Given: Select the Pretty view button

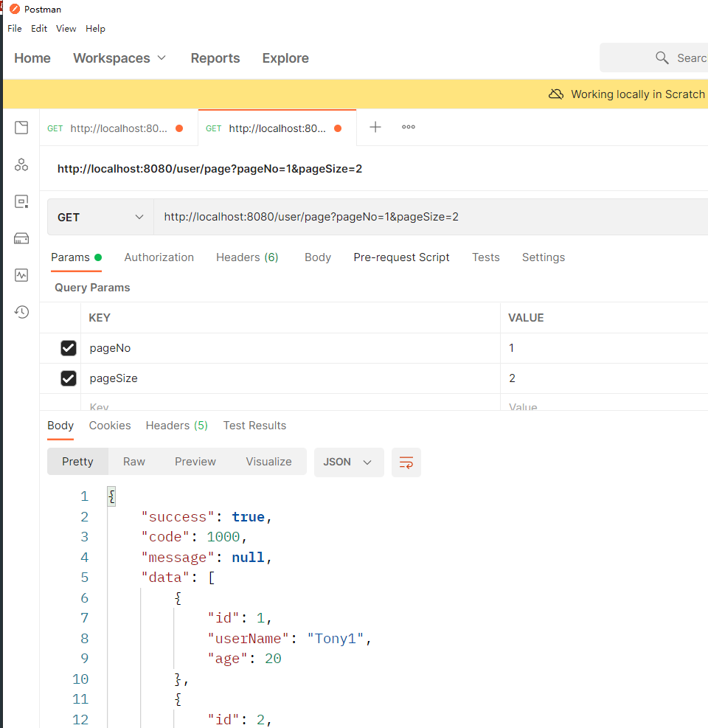Looking at the screenshot, I should pos(77,462).
